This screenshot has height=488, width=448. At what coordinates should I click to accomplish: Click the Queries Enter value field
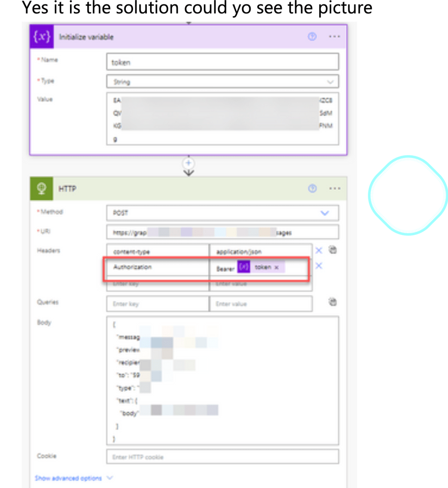click(261, 304)
